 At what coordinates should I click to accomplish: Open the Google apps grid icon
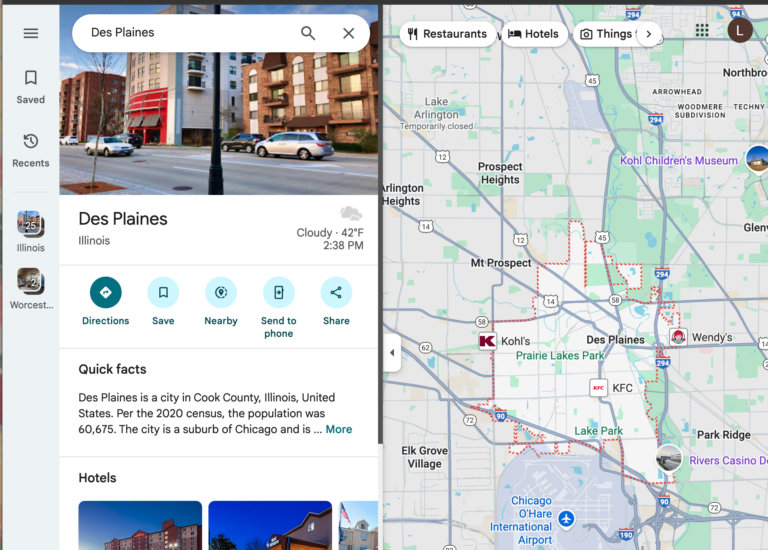(702, 30)
